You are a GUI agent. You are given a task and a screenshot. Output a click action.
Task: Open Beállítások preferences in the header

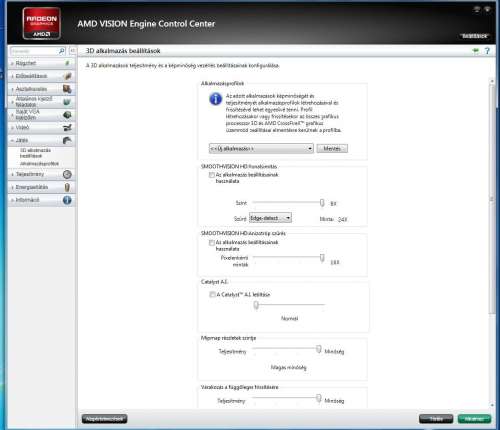(475, 36)
